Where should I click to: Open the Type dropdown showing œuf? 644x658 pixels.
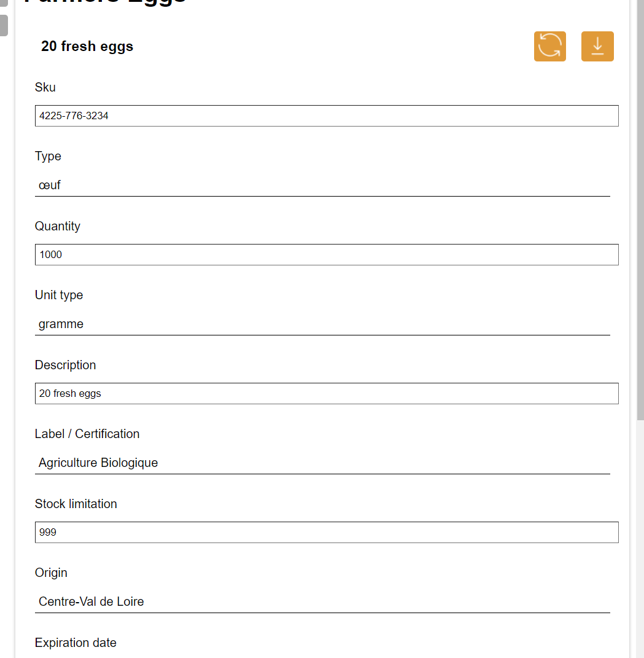322,185
